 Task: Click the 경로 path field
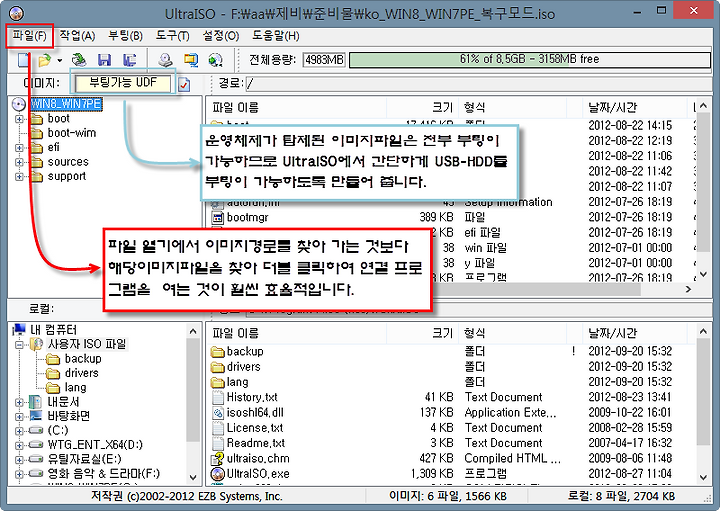478,84
